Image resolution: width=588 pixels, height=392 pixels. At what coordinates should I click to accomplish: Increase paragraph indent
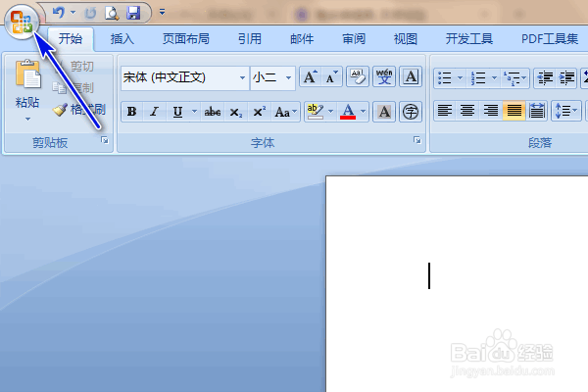coord(566,78)
